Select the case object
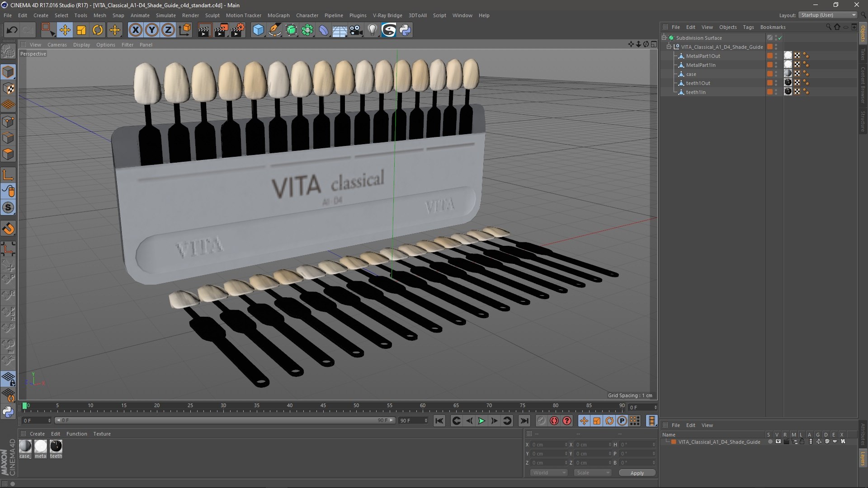 691,74
